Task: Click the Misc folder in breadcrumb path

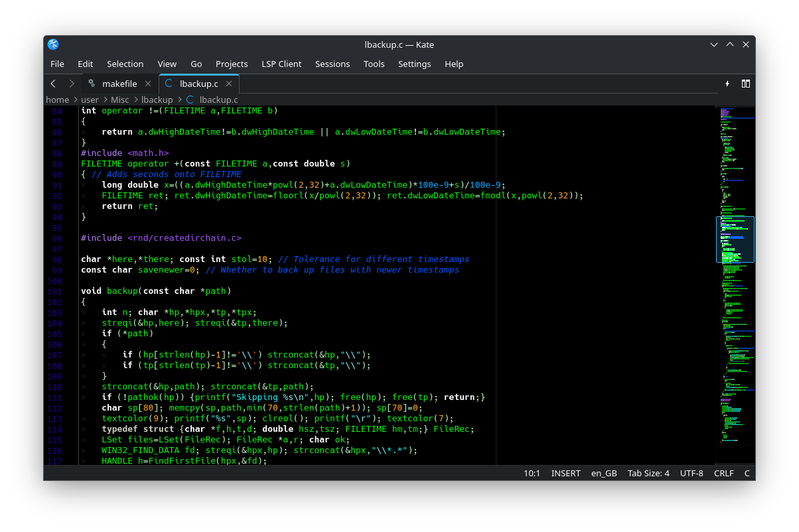Action: pos(120,100)
